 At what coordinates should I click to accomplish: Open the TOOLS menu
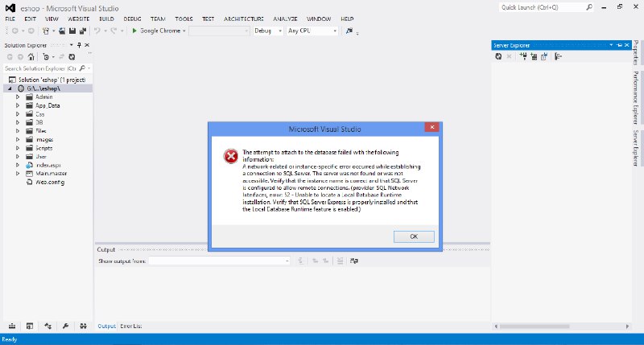[x=184, y=18]
